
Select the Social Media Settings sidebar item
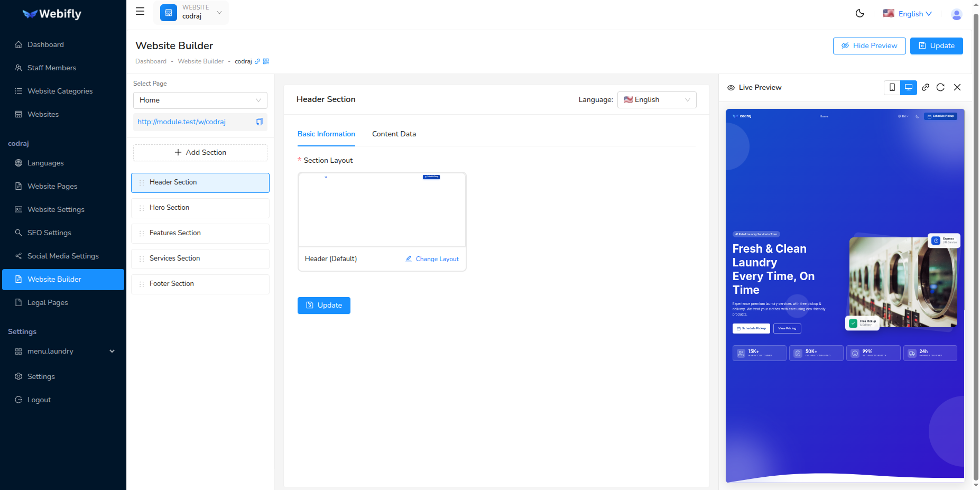pyautogui.click(x=62, y=256)
